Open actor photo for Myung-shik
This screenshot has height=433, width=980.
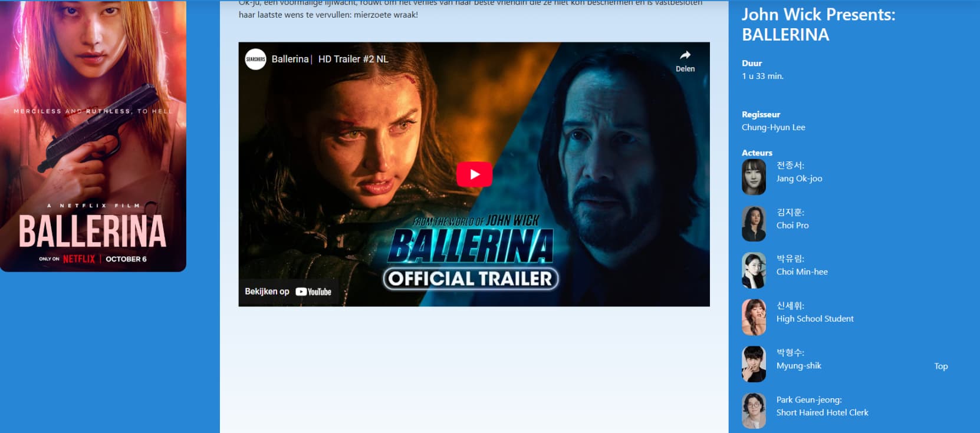click(754, 364)
